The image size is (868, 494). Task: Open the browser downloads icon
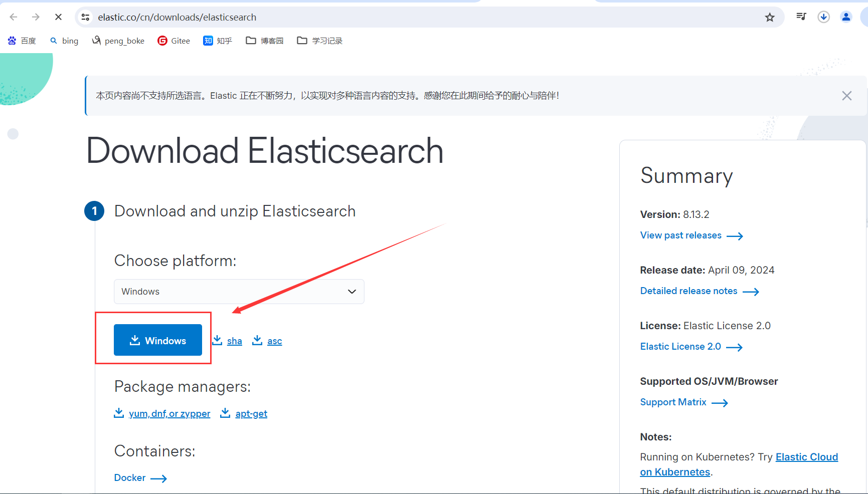point(823,17)
